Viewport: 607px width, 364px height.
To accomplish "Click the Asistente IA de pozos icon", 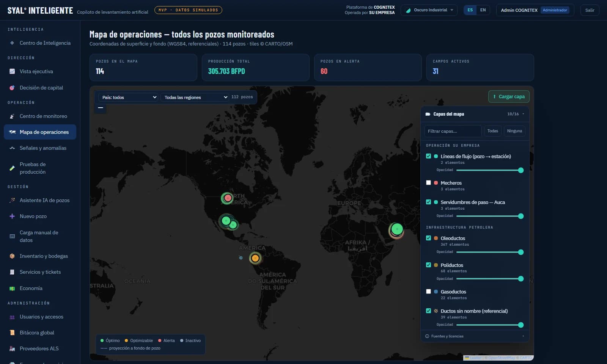I will tap(12, 200).
